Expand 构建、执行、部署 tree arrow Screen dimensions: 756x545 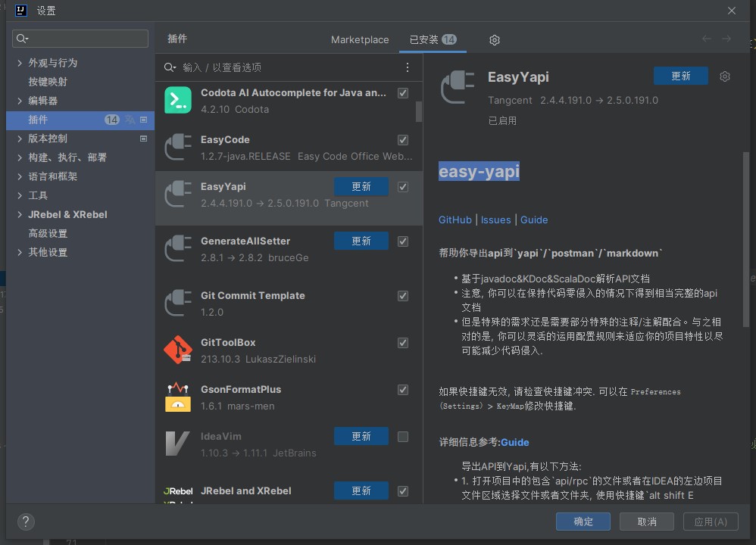[x=19, y=157]
